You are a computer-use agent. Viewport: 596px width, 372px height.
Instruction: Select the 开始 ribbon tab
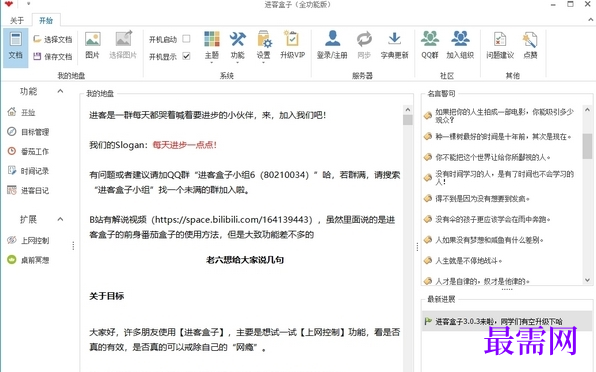coord(46,21)
